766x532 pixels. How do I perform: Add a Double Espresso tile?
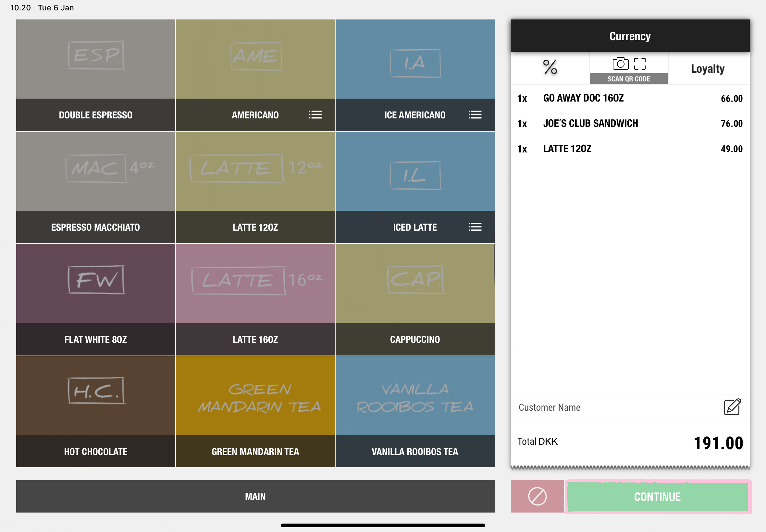[96, 75]
